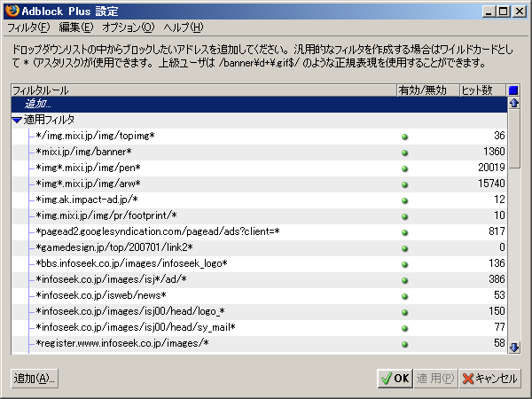Screen dimensions: 532x399
Task: Toggle enabled dot for *gamedesign.jp/top/200701/link2*
Action: click(404, 248)
